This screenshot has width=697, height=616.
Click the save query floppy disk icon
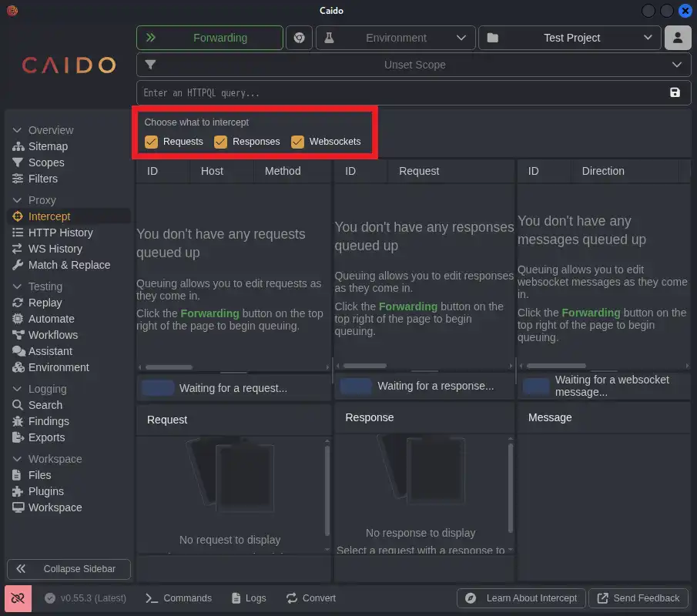pos(675,93)
